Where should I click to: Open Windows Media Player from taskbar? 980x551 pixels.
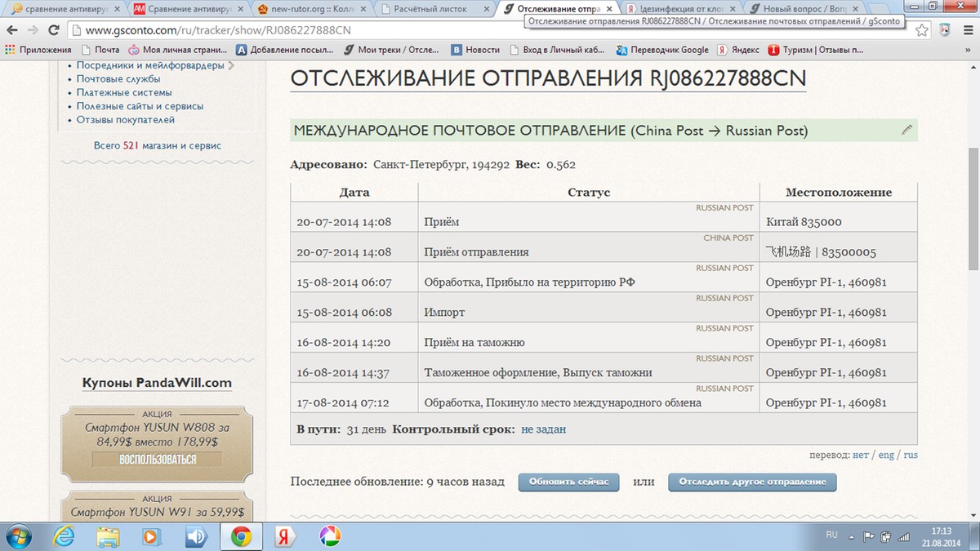click(152, 536)
